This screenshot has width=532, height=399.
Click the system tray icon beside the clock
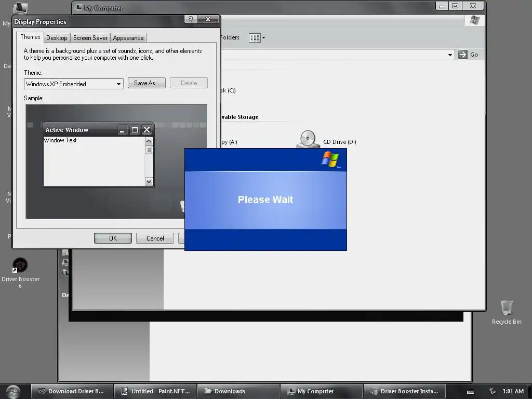(493, 391)
